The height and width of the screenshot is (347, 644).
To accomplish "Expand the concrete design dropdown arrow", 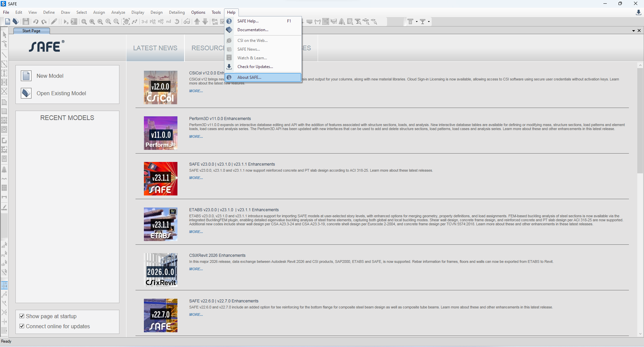I will 417,22.
